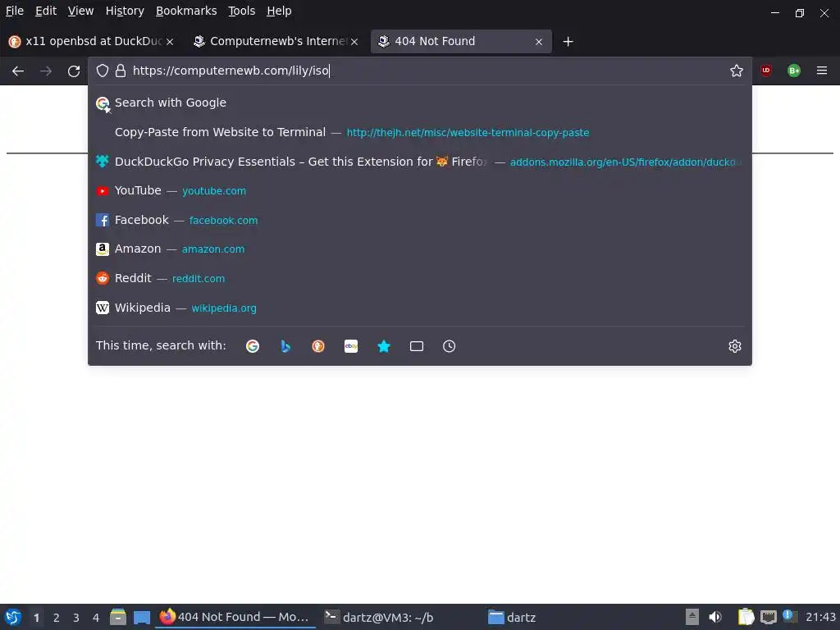Search only bookmarks with star icon
The width and height of the screenshot is (840, 630).
tap(384, 346)
